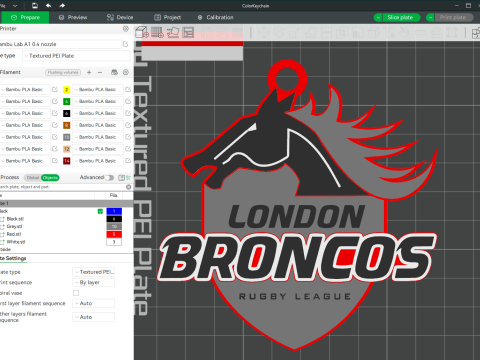Viewport: 480px width, 360px height.
Task: Select White.stl in the object list
Action: click(x=16, y=242)
